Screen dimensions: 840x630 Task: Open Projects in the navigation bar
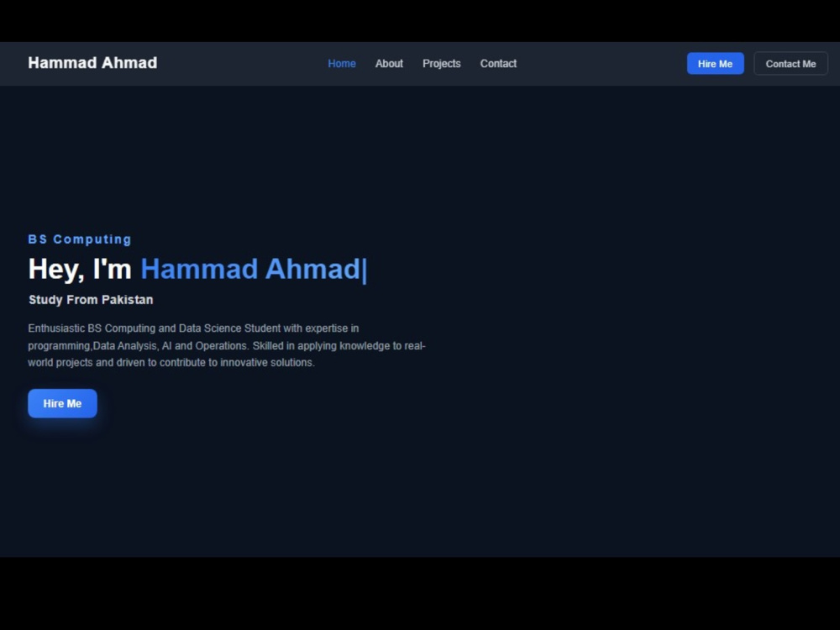[x=442, y=64]
